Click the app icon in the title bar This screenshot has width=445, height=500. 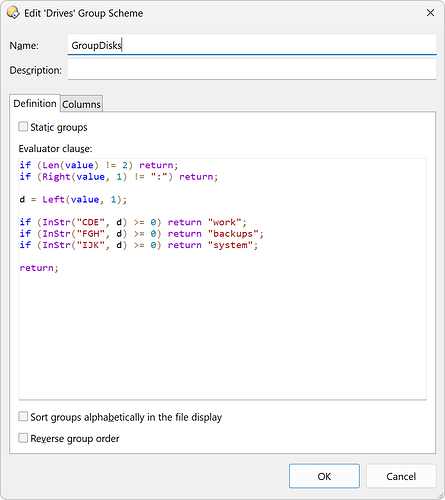pyautogui.click(x=13, y=13)
